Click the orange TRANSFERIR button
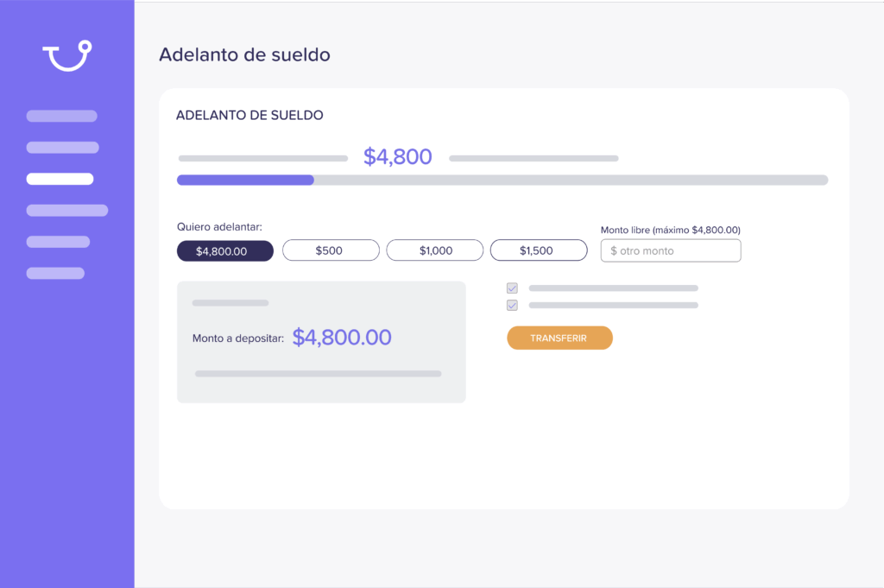 point(559,338)
